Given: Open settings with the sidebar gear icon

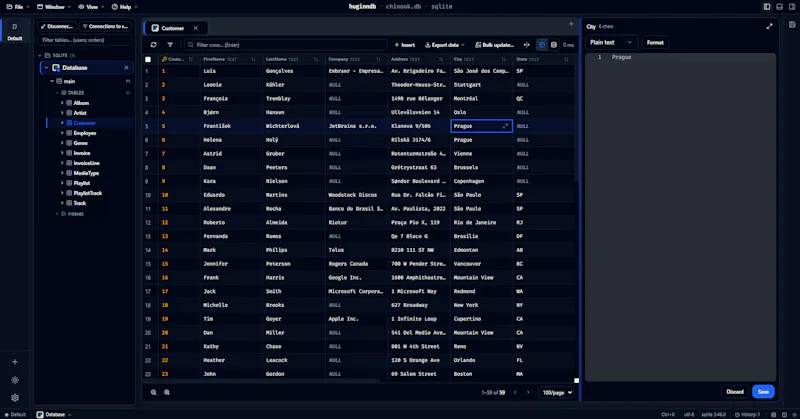Looking at the screenshot, I should pyautogui.click(x=15, y=398).
